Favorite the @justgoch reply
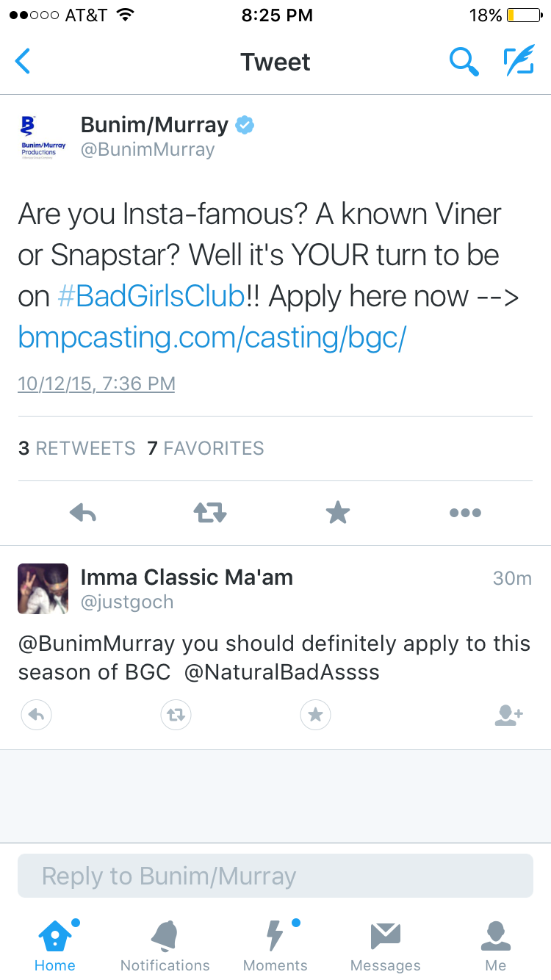Screen dimensions: 551x980 pyautogui.click(x=316, y=714)
